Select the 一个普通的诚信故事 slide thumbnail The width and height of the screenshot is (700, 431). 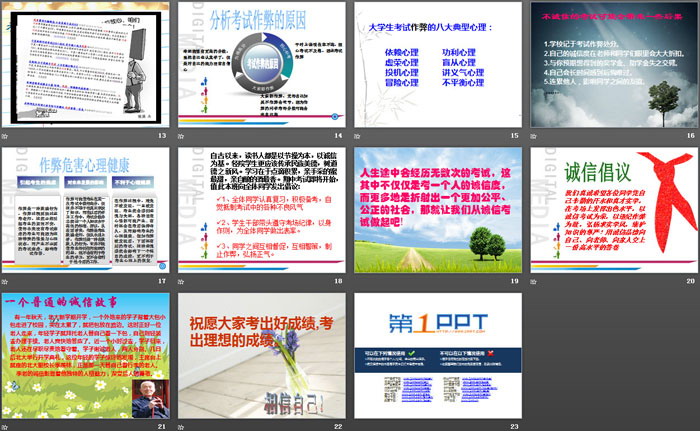pyautogui.click(x=85, y=356)
